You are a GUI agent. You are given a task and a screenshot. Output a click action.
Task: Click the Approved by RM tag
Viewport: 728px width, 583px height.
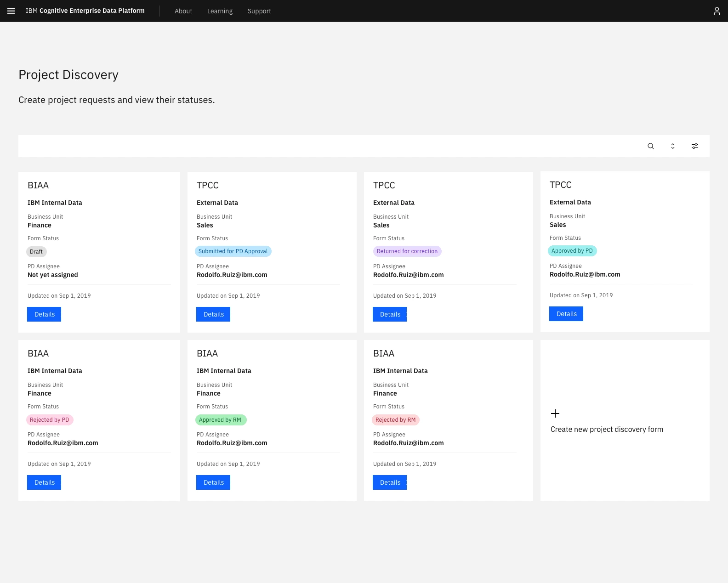coord(221,420)
